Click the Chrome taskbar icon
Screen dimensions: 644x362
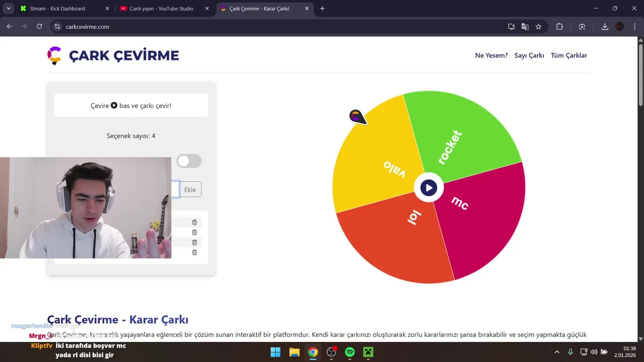coord(313,352)
